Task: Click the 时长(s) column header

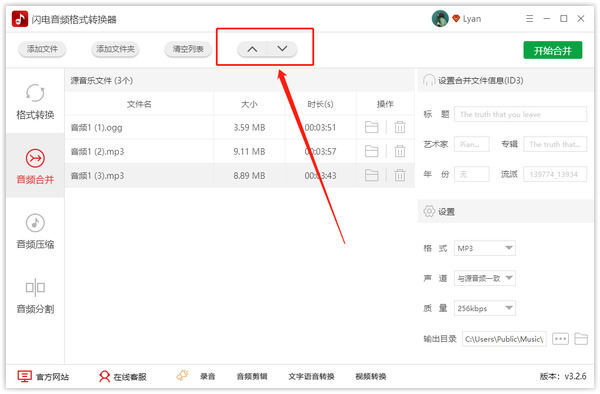Action: tap(320, 104)
